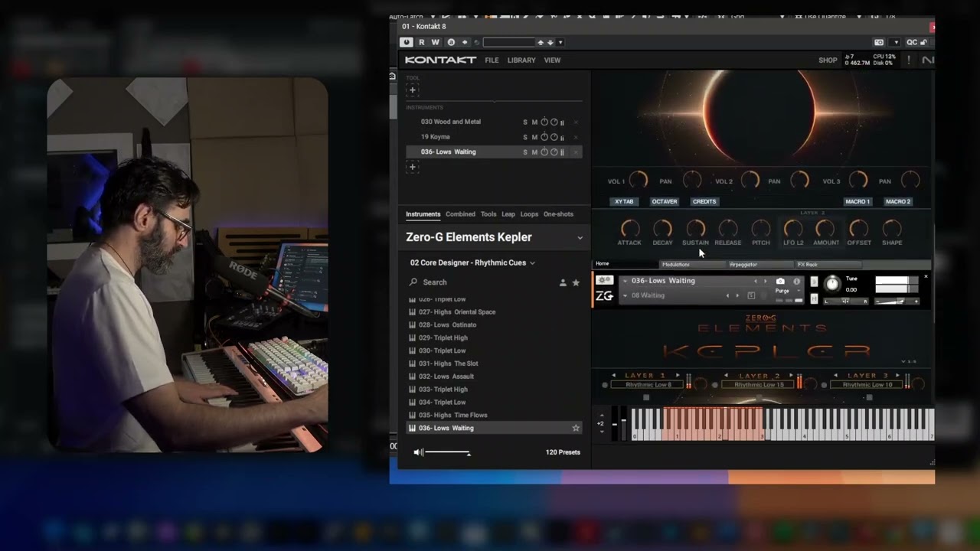Mute the 19 Koyma instrument
The width and height of the screenshot is (980, 551).
534,137
